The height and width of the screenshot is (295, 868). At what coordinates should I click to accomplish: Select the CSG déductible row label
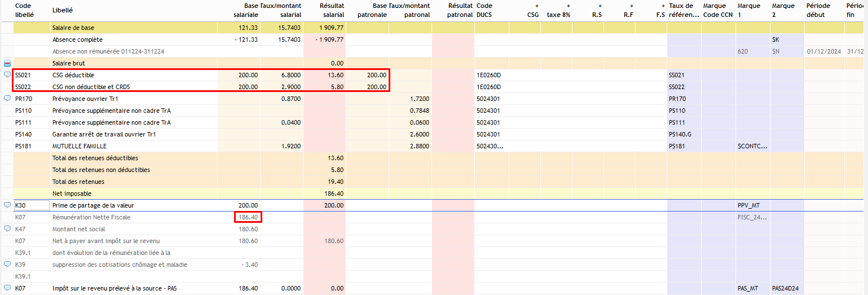(x=73, y=75)
